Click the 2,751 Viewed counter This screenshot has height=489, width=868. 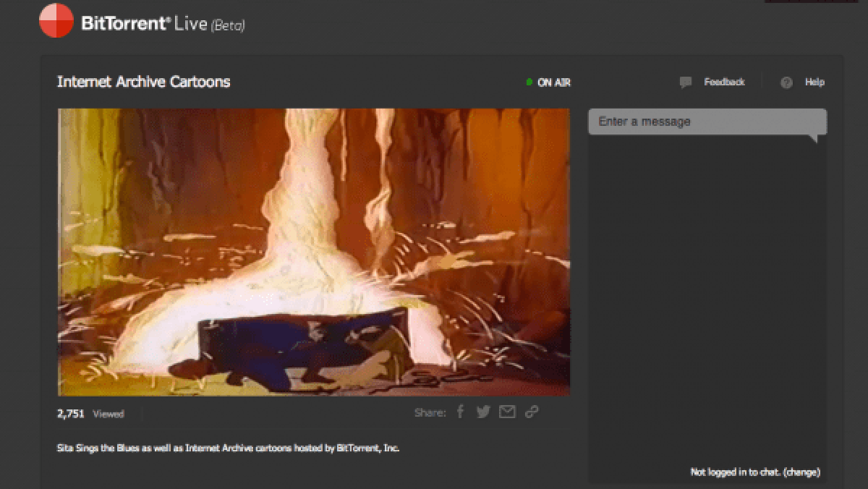90,414
